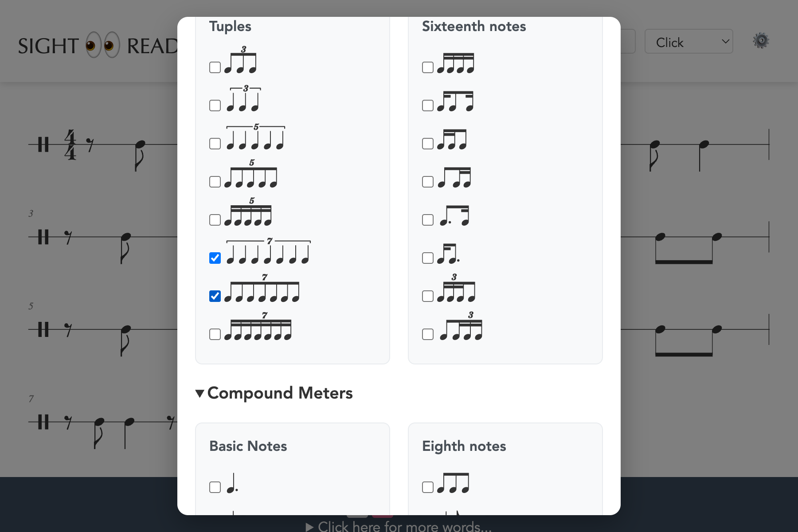Enable the sixteenth–dotted eighth checkbox
Image resolution: width=798 pixels, height=532 pixels.
[x=428, y=258]
